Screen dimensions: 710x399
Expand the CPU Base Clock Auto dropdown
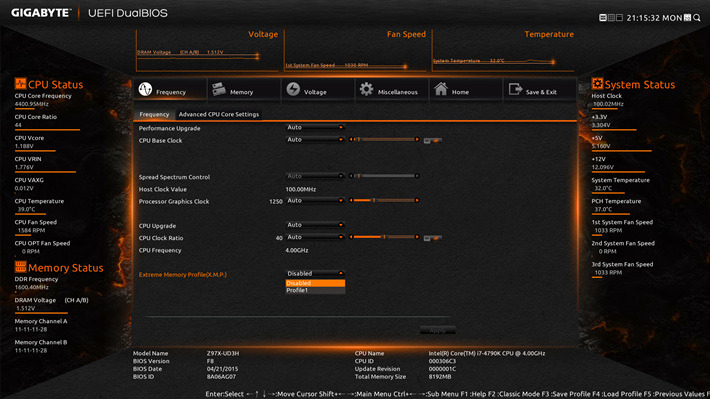pyautogui.click(x=315, y=140)
